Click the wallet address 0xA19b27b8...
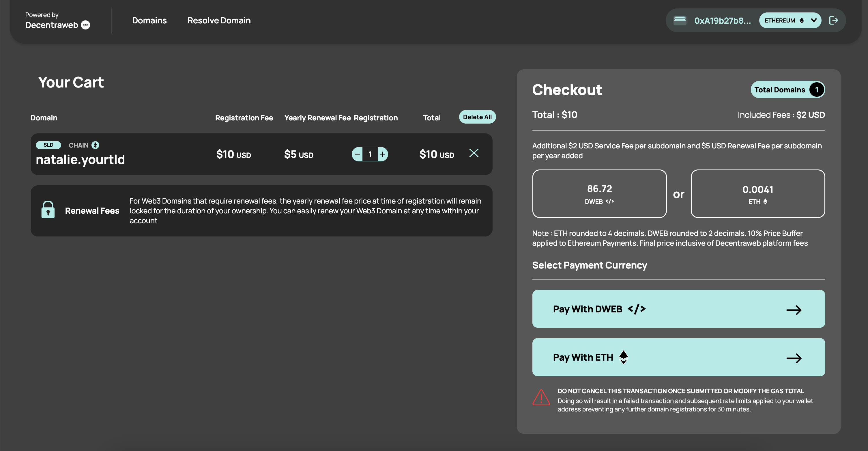This screenshot has height=451, width=868. tap(723, 21)
